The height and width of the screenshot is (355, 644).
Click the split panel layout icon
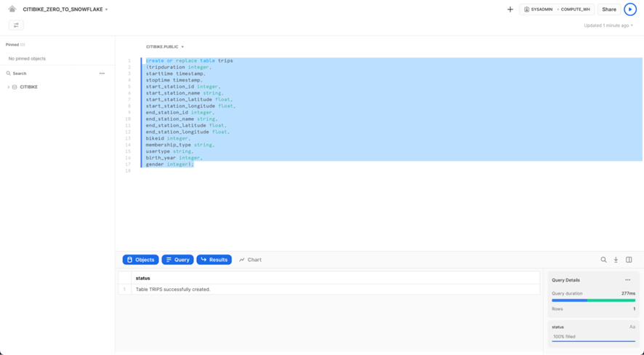click(629, 260)
